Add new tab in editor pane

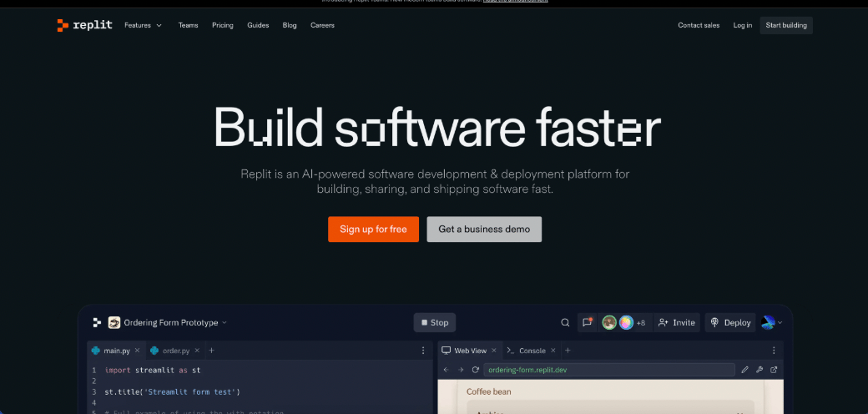pos(211,351)
